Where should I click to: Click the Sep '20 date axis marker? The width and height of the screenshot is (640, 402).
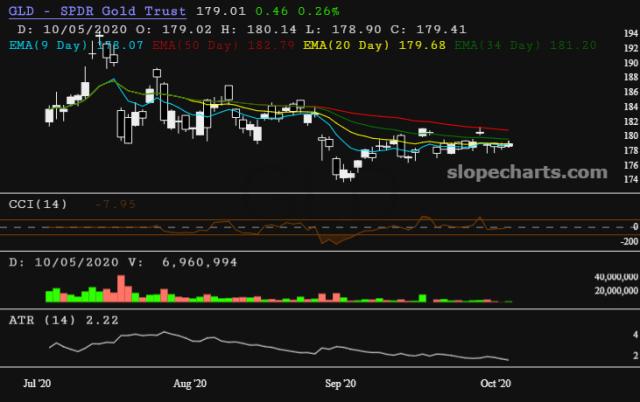click(340, 384)
